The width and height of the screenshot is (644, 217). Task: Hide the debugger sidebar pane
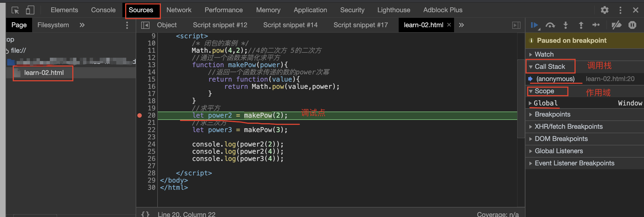[516, 25]
